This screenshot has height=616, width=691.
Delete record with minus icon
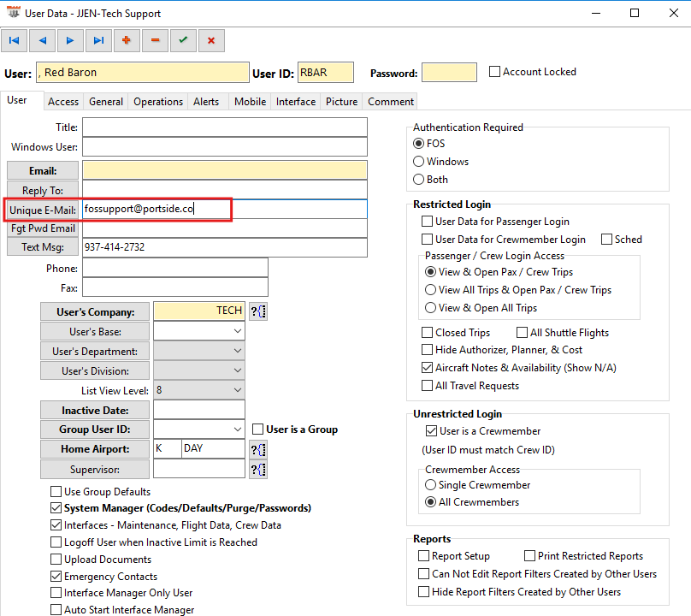(155, 39)
